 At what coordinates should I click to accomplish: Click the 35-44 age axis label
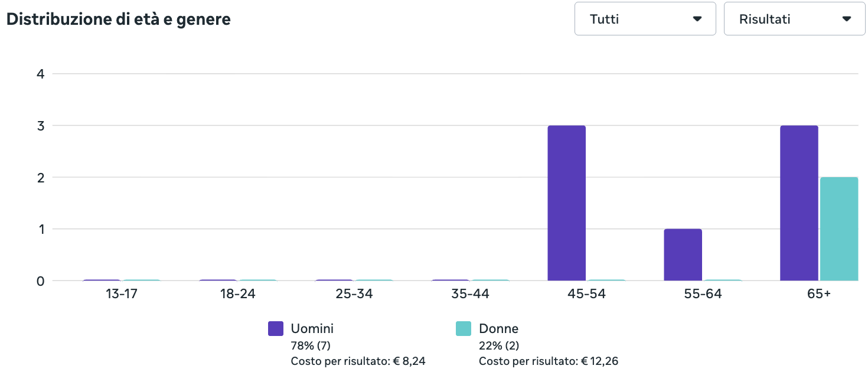click(x=470, y=294)
